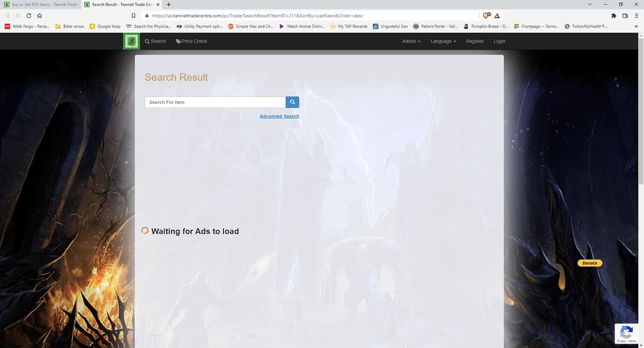Select the Search Result browser tab

122,5
